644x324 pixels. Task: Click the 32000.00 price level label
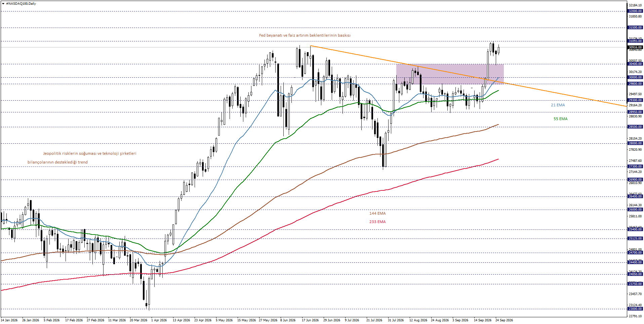coord(635,11)
